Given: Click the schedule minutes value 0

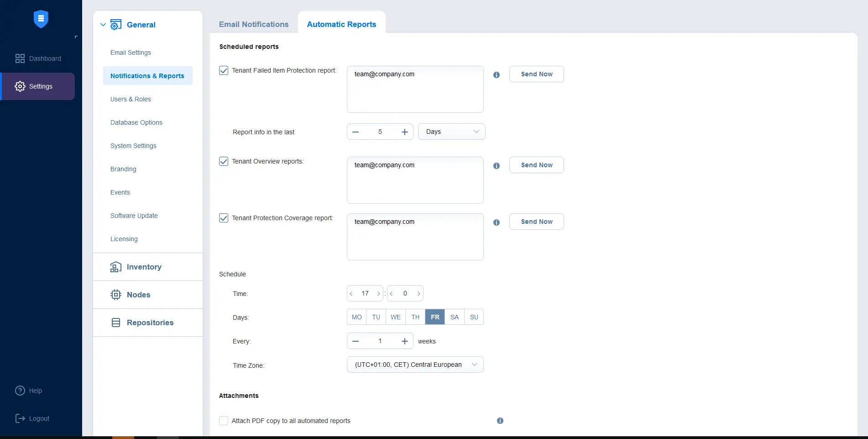Looking at the screenshot, I should click(405, 294).
